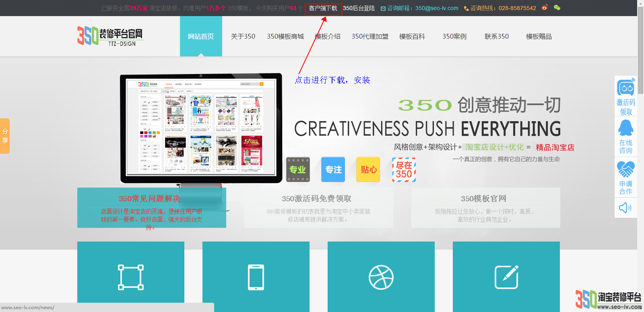Open the 350代理加盟 menu item

[370, 36]
